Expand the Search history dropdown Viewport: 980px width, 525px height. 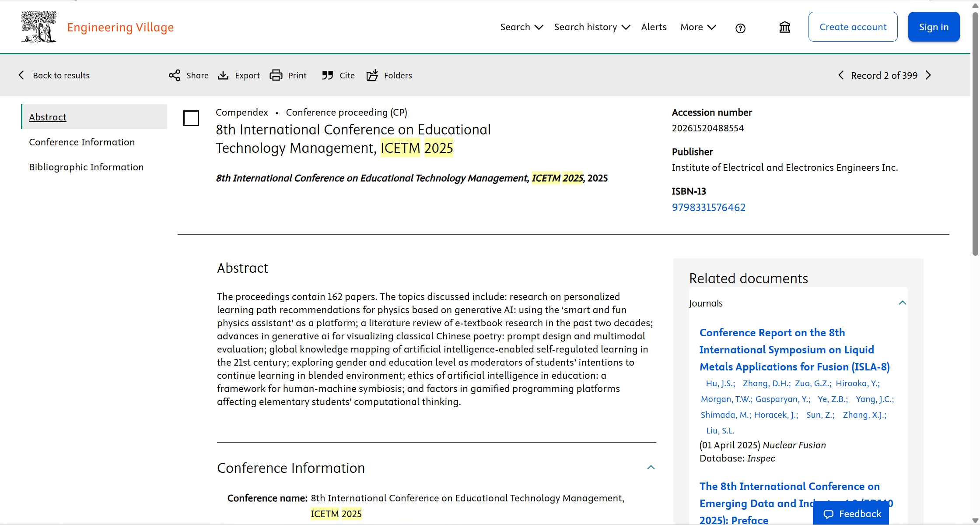click(x=592, y=27)
